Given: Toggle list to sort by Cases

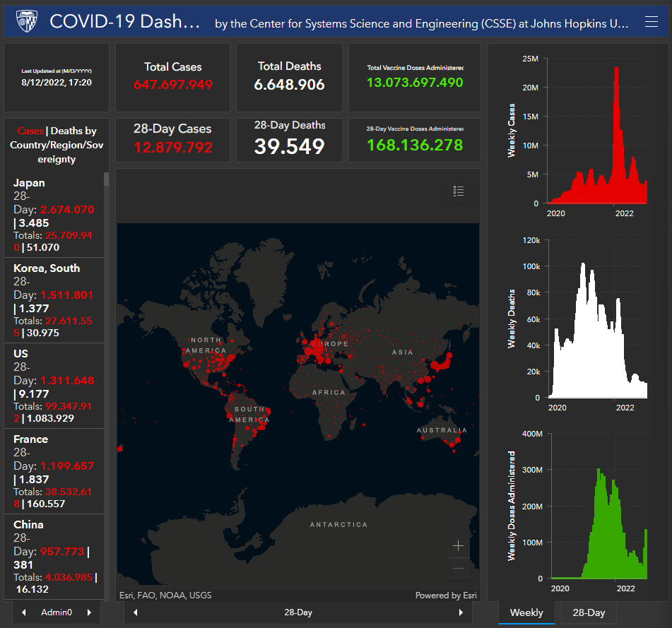Looking at the screenshot, I should 30,131.
